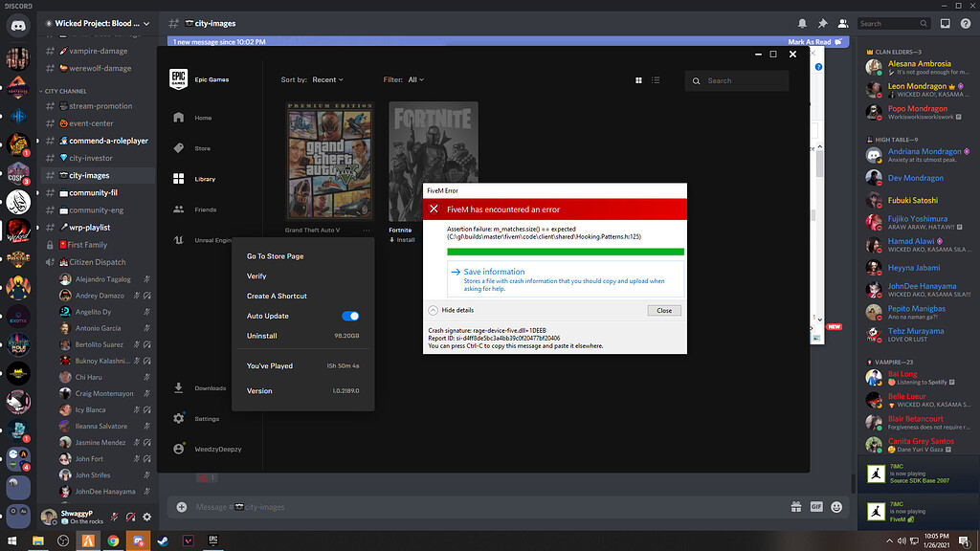Click Save information link

coord(494,272)
